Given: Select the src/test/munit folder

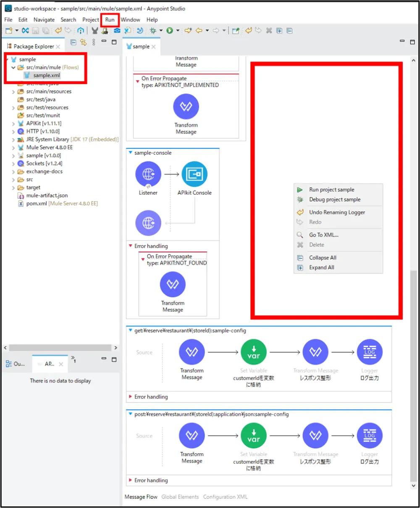Looking at the screenshot, I should [39, 116].
